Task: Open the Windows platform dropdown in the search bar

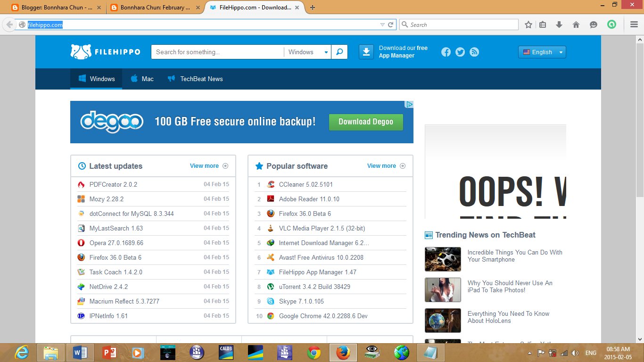Action: [x=308, y=52]
